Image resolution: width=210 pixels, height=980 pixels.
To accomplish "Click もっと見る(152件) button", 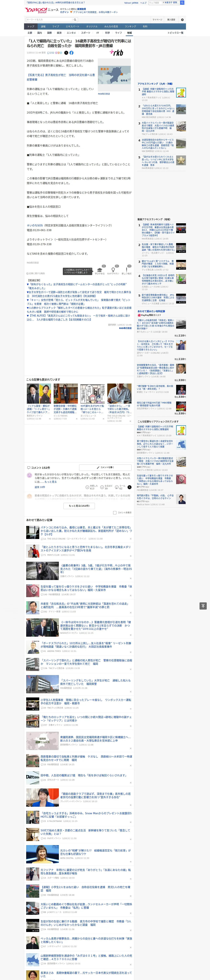I will pyautogui.click(x=79, y=506).
